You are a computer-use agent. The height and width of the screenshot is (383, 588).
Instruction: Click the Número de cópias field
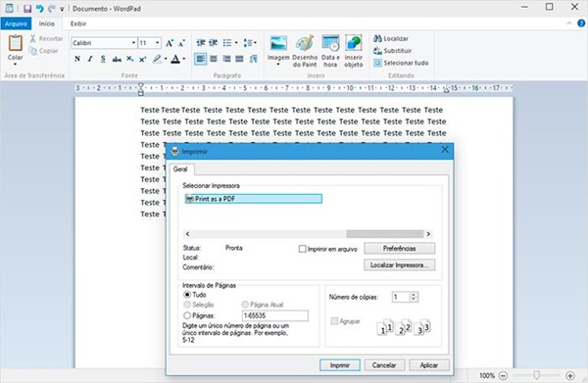click(401, 297)
